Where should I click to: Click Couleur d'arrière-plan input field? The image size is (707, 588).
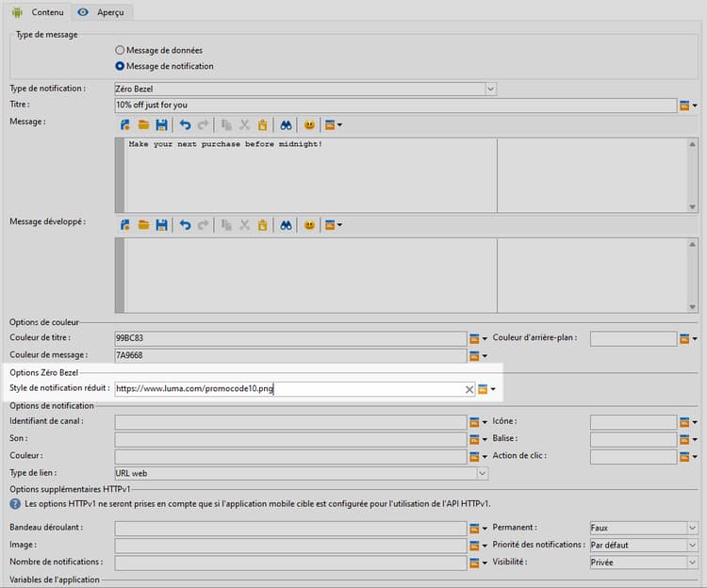tap(633, 338)
